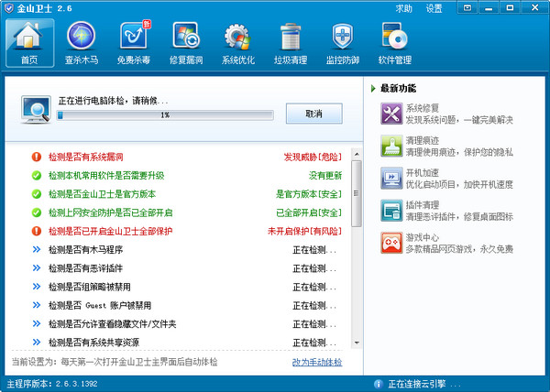550x392 pixels.
Task: Collapse the 最新功能 panel arrow
Action: pyautogui.click(x=374, y=89)
